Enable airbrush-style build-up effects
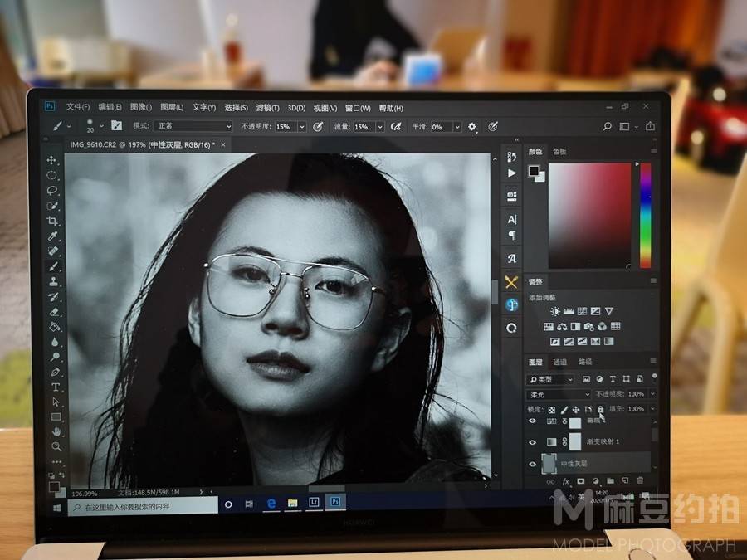 (x=395, y=127)
